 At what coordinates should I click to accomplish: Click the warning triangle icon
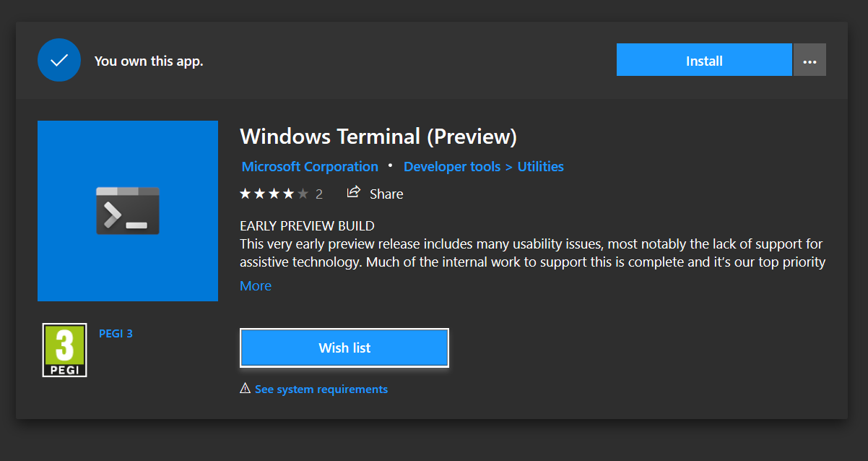[246, 389]
